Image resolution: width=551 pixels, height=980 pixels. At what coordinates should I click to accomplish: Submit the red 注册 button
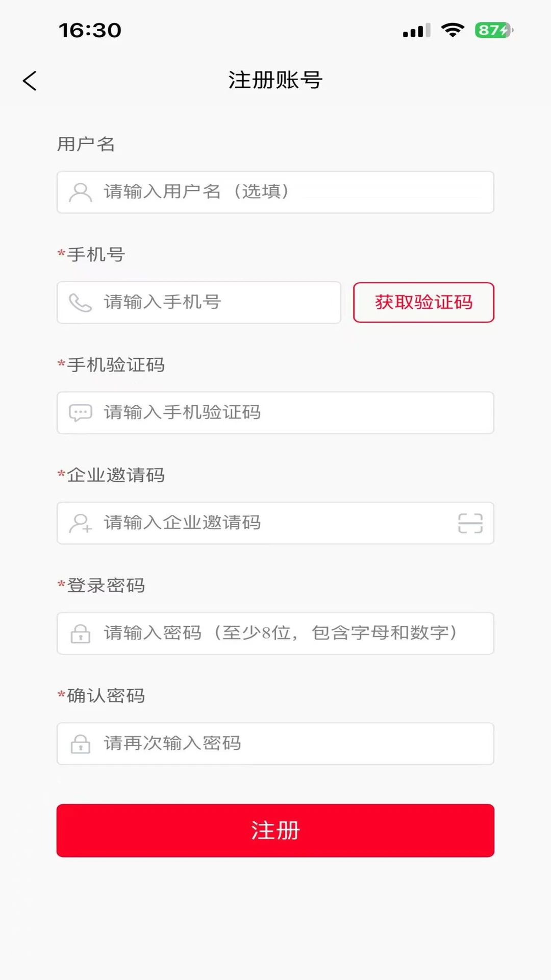tap(275, 830)
